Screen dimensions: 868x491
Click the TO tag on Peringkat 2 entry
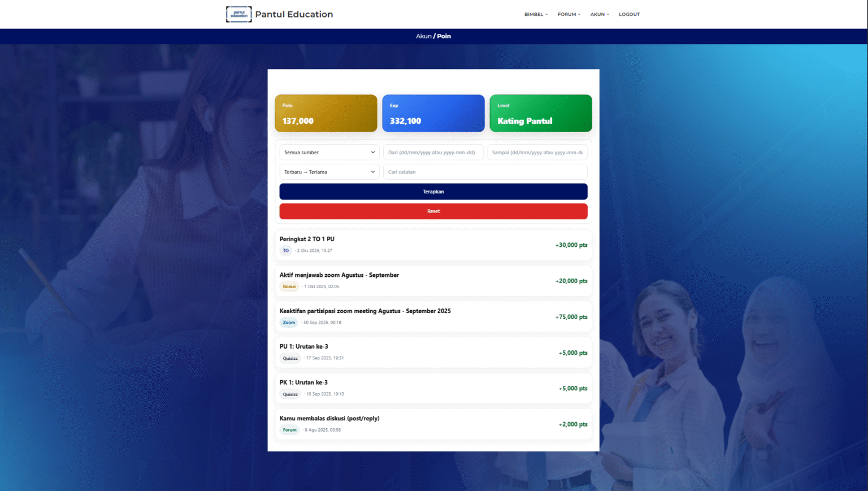[286, 251]
